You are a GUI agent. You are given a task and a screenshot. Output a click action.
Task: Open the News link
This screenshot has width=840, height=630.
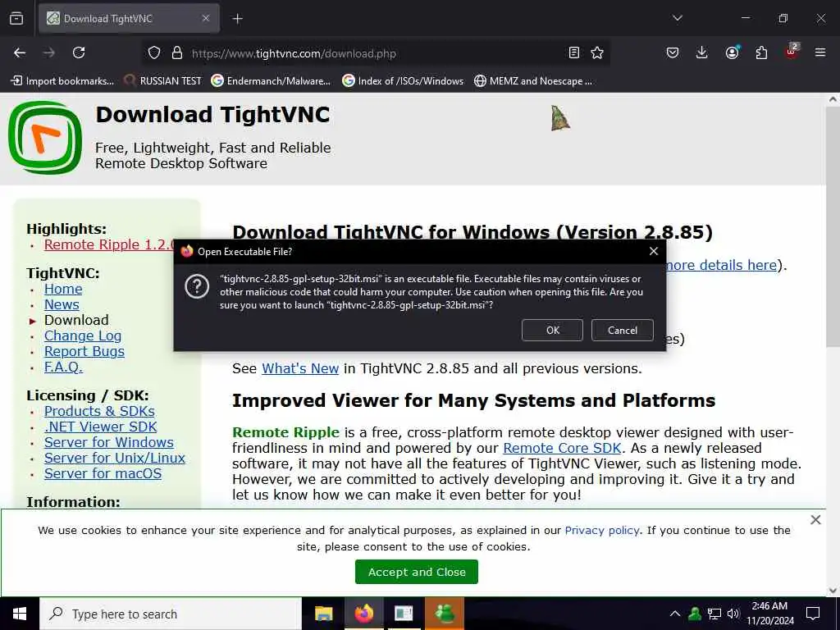pos(62,305)
